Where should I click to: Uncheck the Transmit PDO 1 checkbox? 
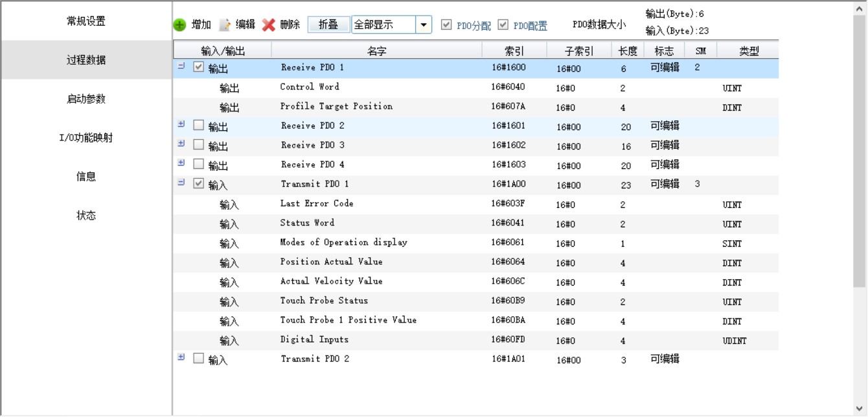point(199,183)
